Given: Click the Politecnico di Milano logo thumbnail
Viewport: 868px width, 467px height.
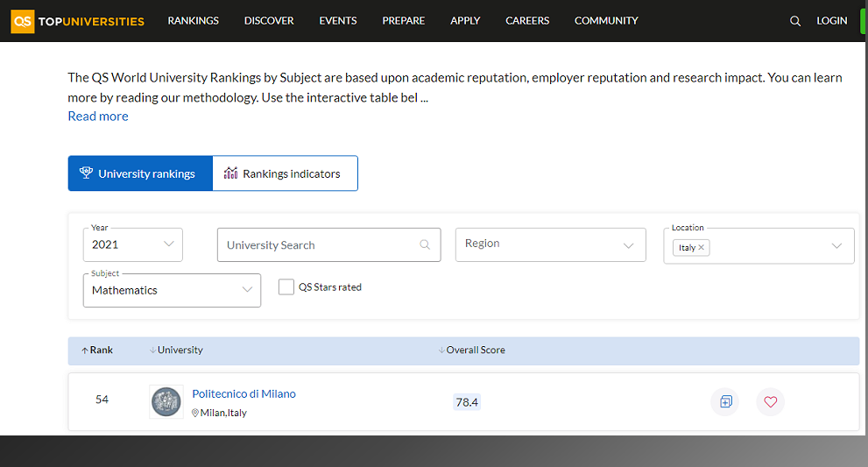Looking at the screenshot, I should click(166, 401).
